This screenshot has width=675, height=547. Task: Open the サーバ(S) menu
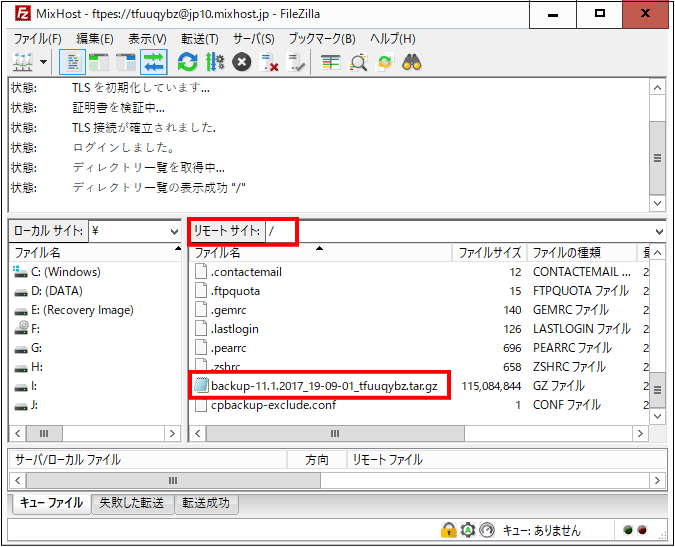coord(254,39)
